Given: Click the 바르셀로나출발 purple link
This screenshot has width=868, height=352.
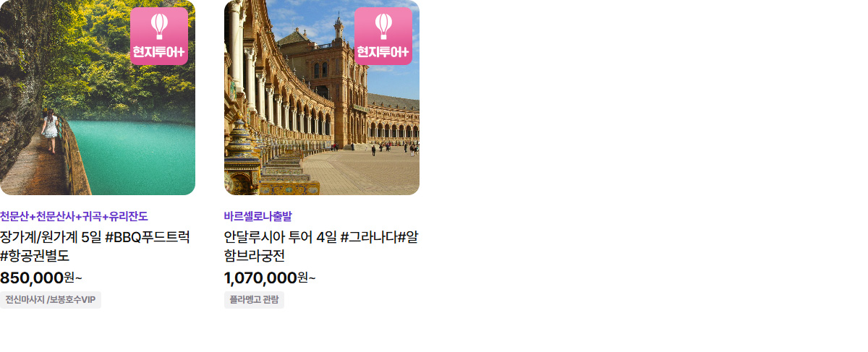Looking at the screenshot, I should tap(258, 216).
